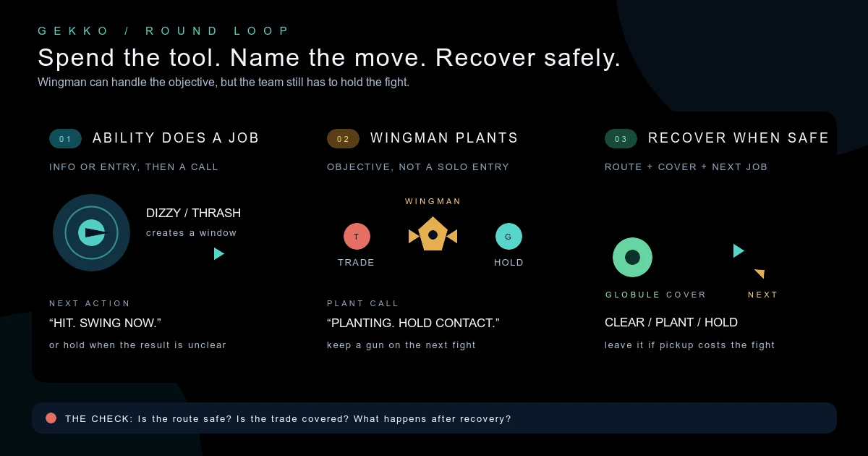The height and width of the screenshot is (456, 868).
Task: Click the 'CLEAR / PLANT / HOLD' text
Action: tap(671, 322)
